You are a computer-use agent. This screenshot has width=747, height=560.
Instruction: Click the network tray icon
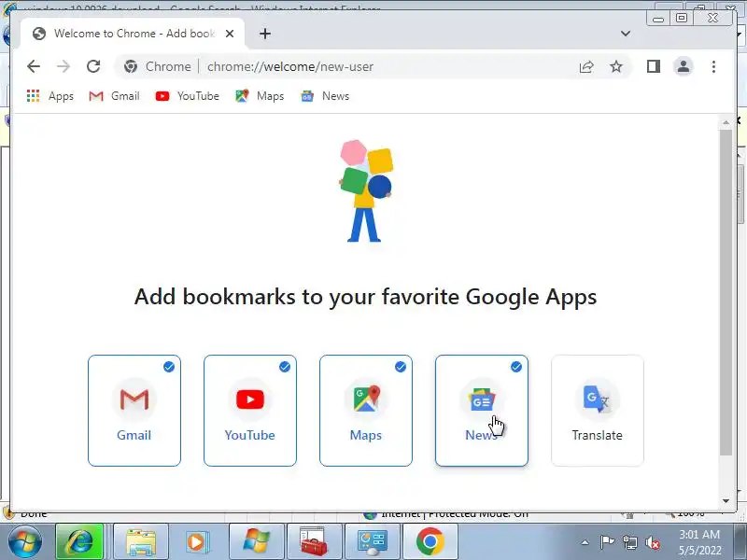coord(630,542)
